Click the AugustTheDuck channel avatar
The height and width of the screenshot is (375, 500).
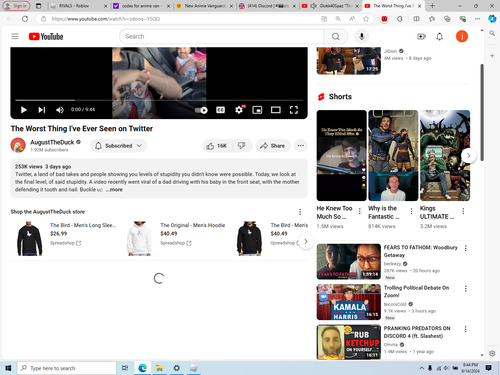coord(18,146)
